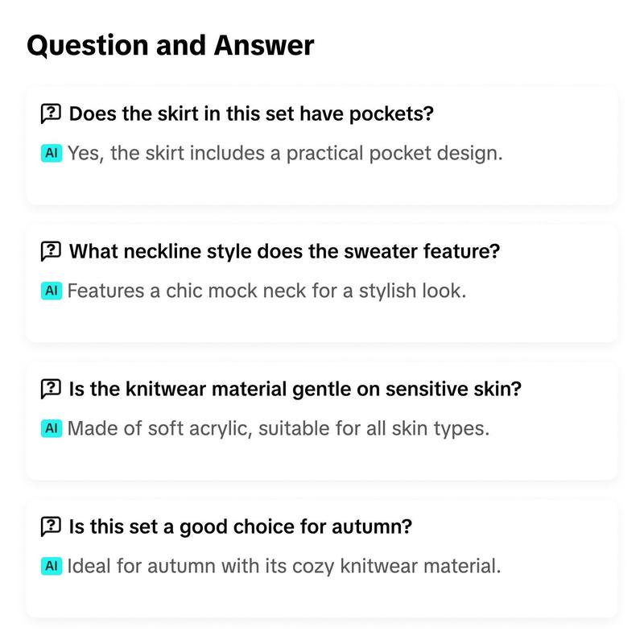Viewport: 644px width, 644px height.
Task: Click the AI badge on the soft acrylic answer
Action: [x=52, y=428]
